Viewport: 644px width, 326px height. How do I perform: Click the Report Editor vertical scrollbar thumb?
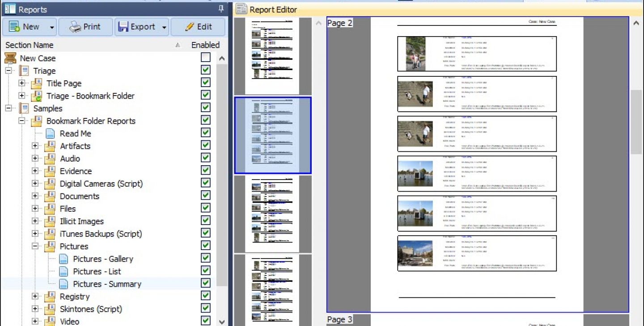click(636, 122)
